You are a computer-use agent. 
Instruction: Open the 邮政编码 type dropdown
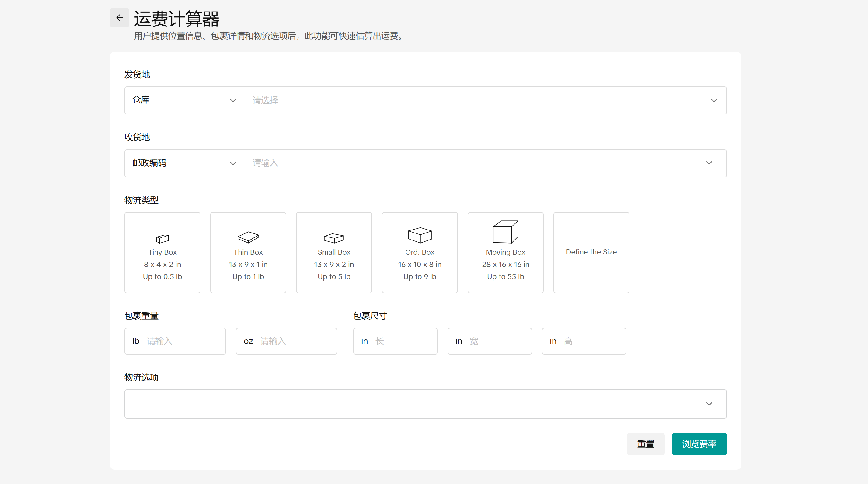click(232, 163)
